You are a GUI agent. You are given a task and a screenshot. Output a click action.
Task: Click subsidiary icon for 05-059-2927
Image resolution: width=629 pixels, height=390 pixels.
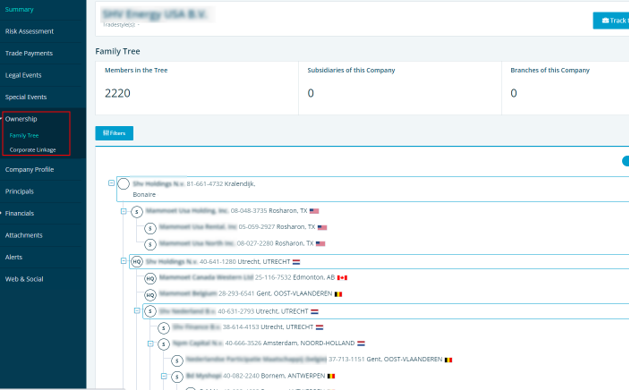pyautogui.click(x=150, y=228)
